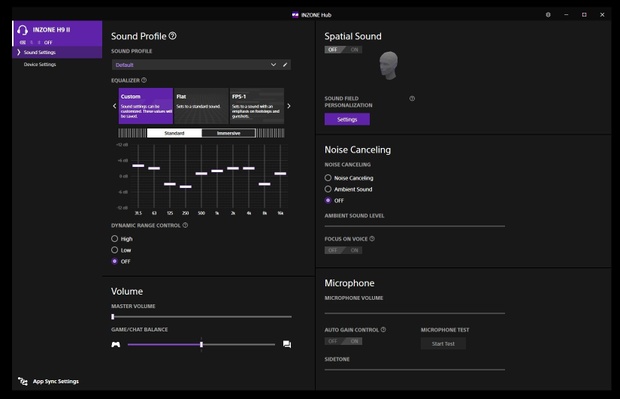This screenshot has height=399, width=620.
Task: Toggle the Spatial Sound OFF/ON switch
Action: (x=343, y=50)
